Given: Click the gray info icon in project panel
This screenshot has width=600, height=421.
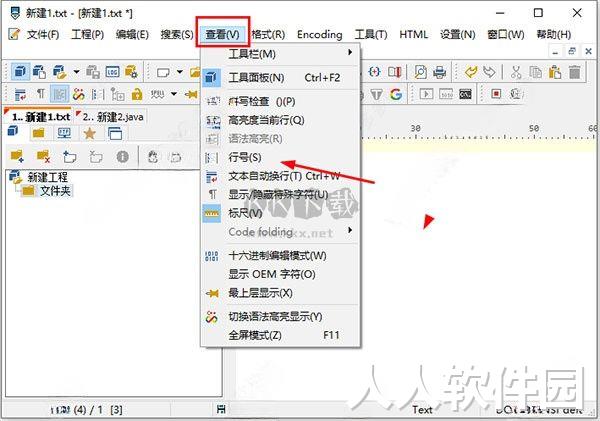Looking at the screenshot, I should tap(122, 157).
